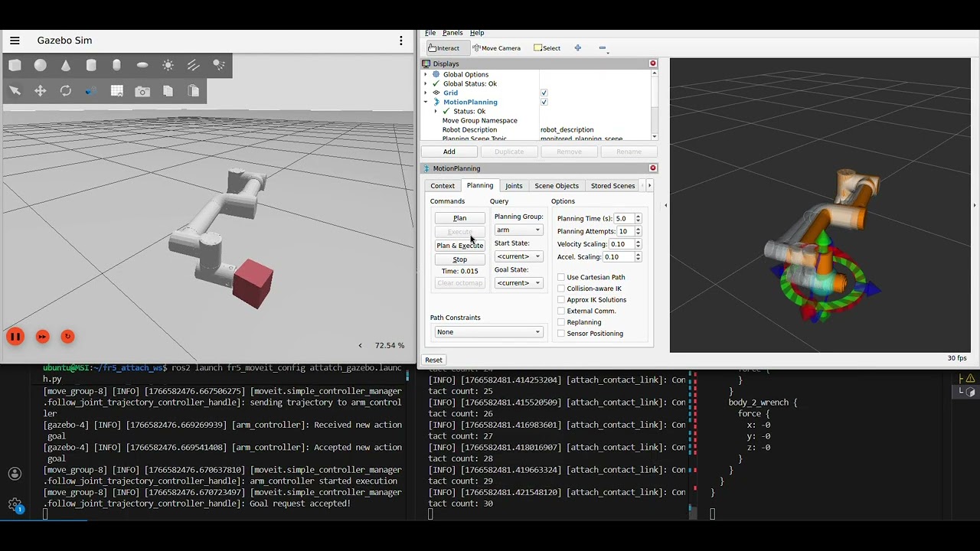Collapse the MotionPlanning display tree item

coord(426,102)
